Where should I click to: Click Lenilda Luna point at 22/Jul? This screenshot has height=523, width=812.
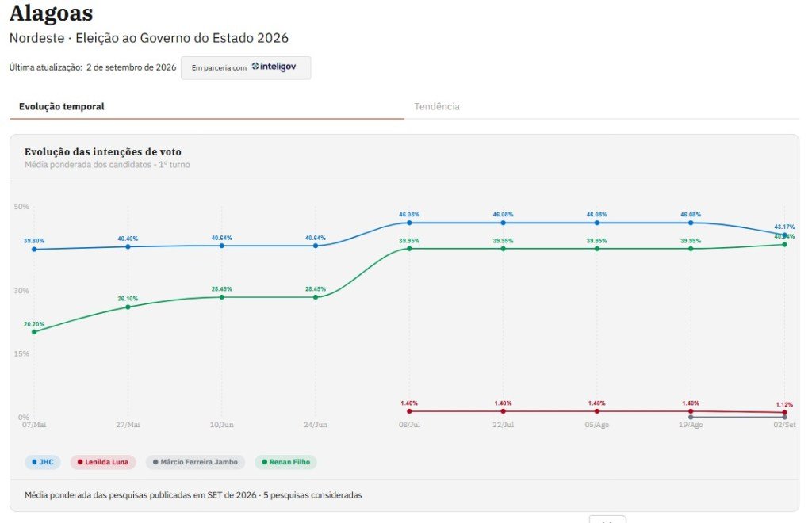click(503, 411)
